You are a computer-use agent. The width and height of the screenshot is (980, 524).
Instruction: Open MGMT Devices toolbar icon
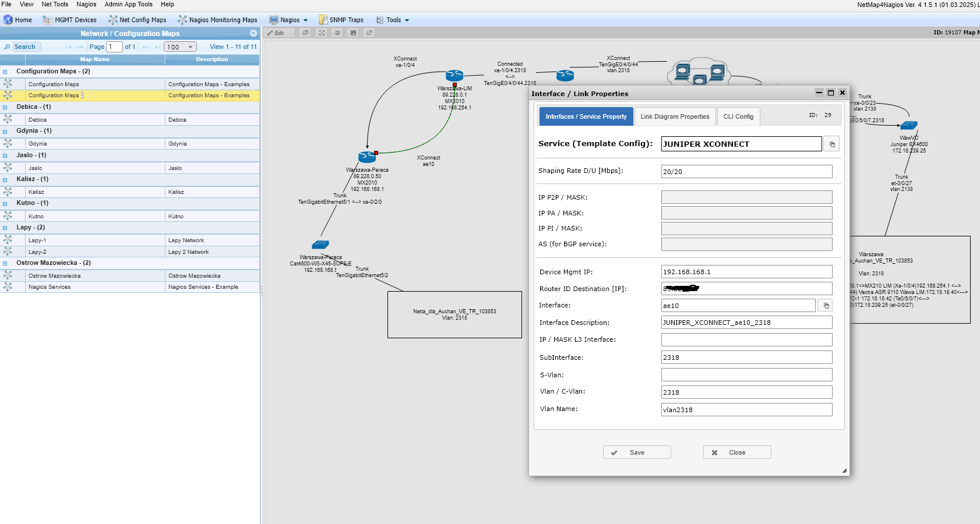click(x=47, y=20)
